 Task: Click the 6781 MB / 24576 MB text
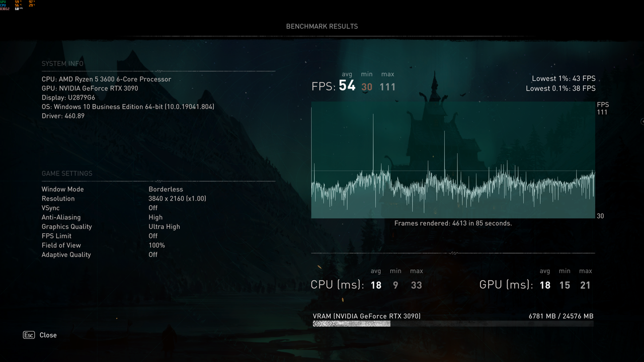pyautogui.click(x=561, y=316)
